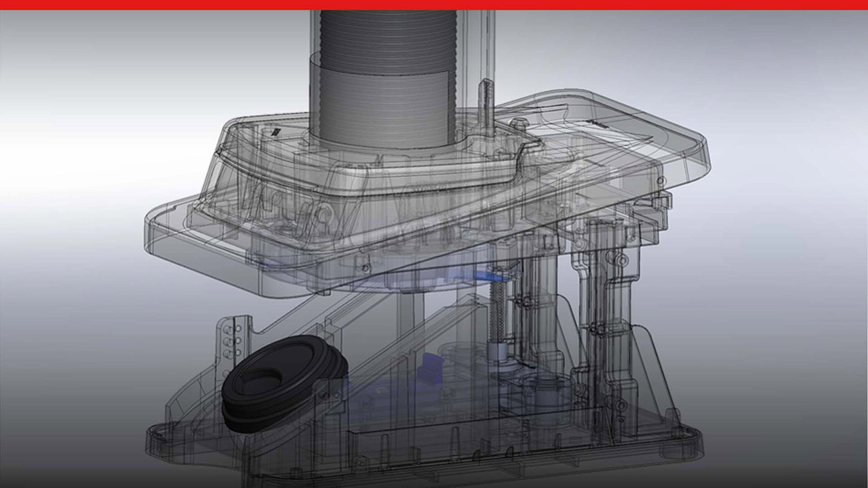Select the thin vertical pin beside the cylinder

[x=482, y=96]
